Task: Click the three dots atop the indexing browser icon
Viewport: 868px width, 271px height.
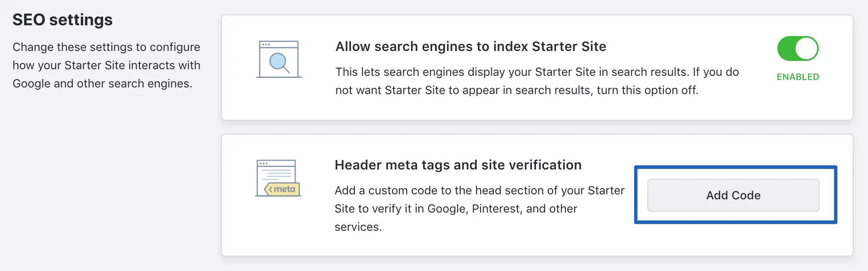Action: [266, 44]
